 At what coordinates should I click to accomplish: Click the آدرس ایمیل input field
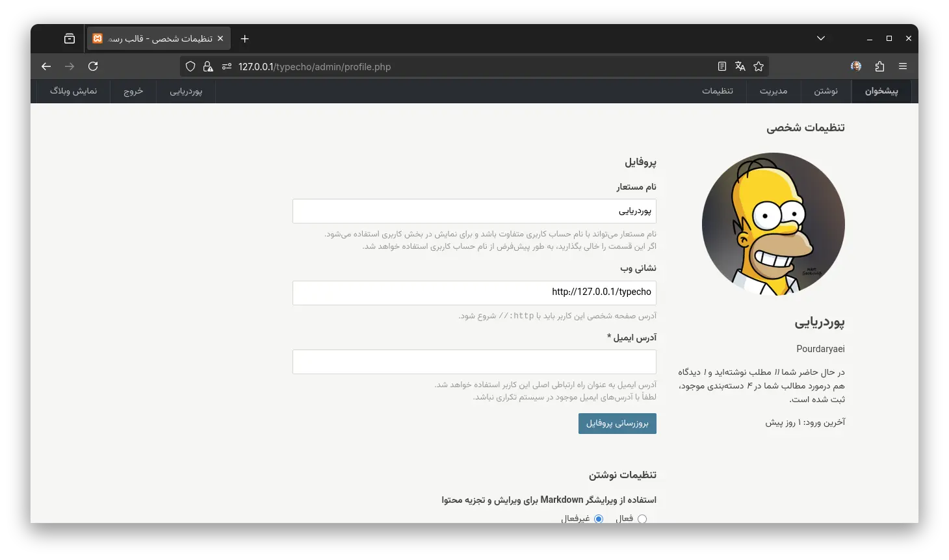click(x=474, y=362)
